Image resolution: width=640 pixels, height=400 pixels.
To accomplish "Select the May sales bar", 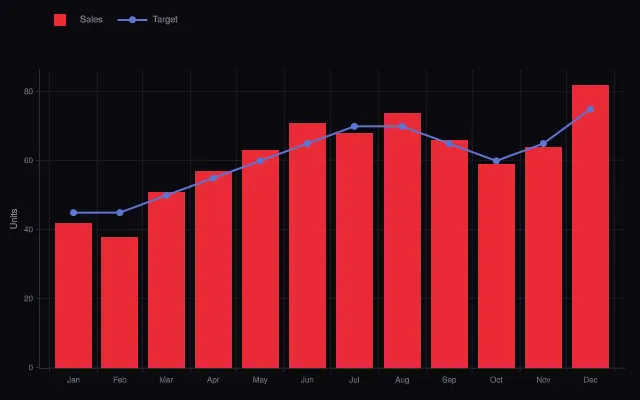I will coord(260,259).
